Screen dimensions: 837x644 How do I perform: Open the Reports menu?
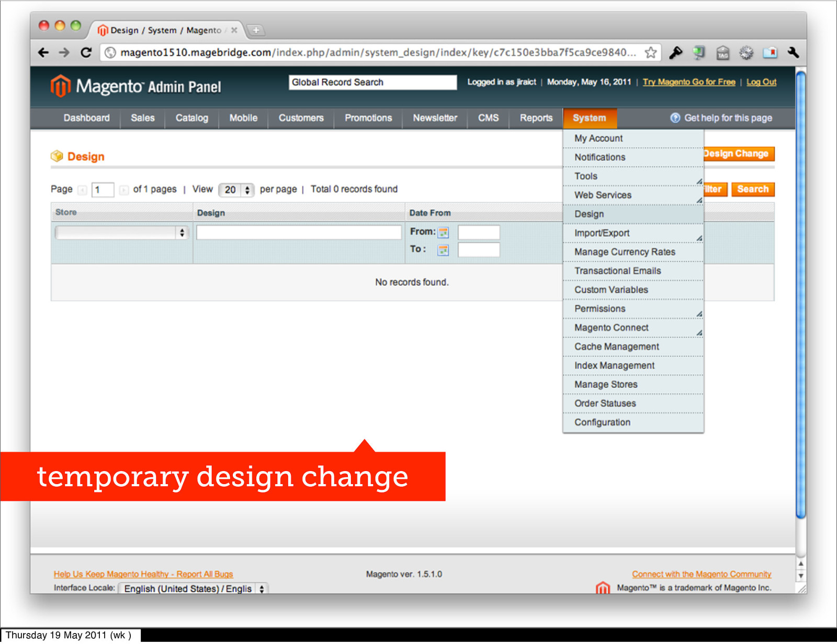click(536, 118)
